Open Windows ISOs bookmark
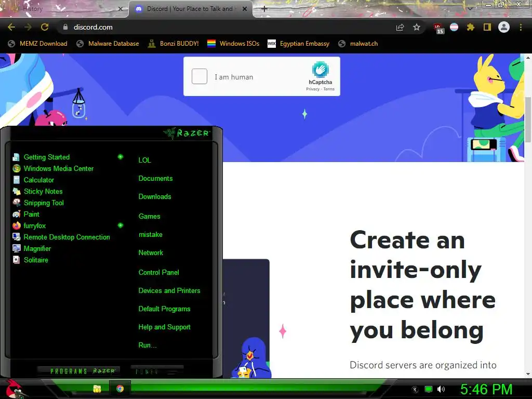Image resolution: width=532 pixels, height=399 pixels. click(233, 44)
